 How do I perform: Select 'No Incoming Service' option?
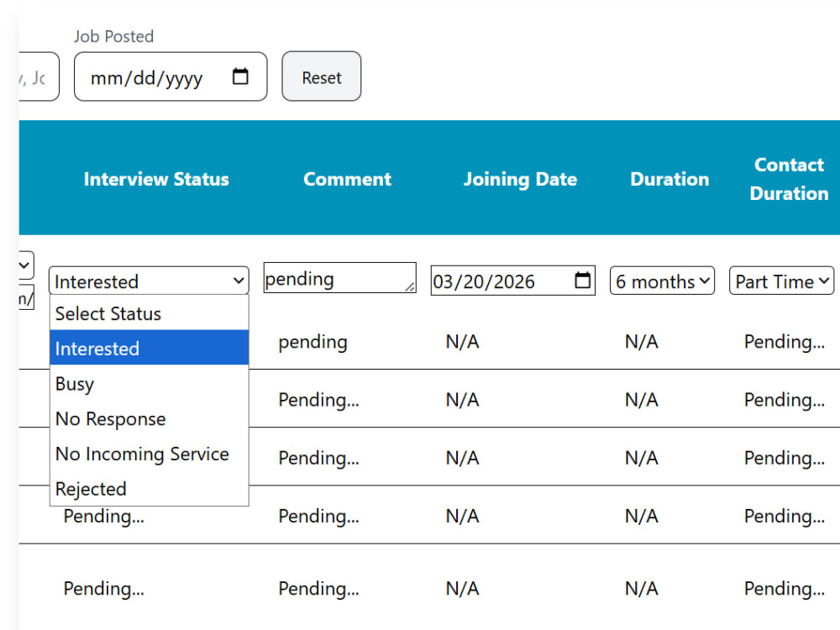point(149,454)
